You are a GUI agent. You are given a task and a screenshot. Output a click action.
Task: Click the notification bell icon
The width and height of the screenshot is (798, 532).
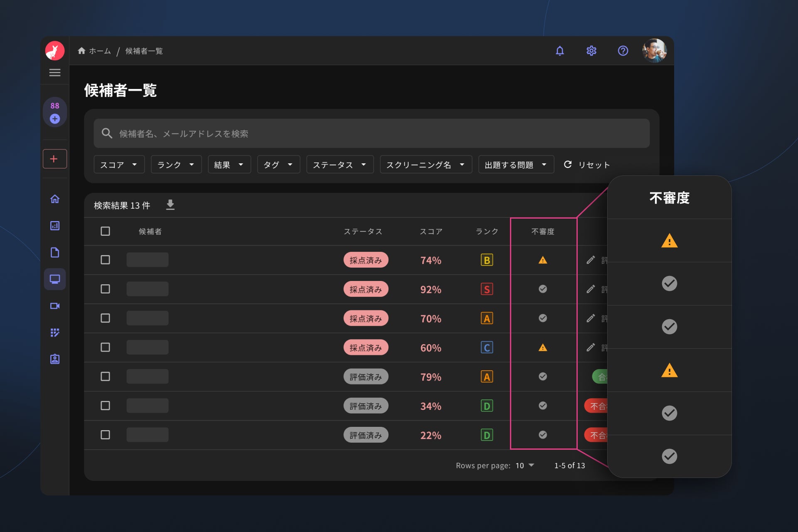pos(560,51)
